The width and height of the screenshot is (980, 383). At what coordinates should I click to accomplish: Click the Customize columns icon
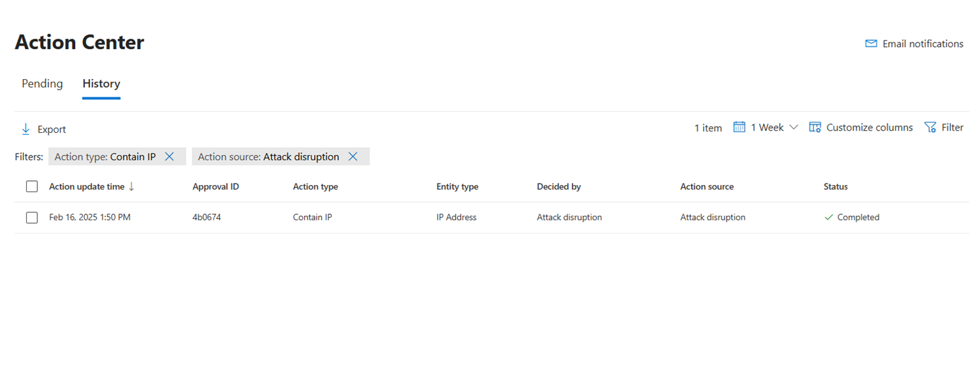pos(815,127)
